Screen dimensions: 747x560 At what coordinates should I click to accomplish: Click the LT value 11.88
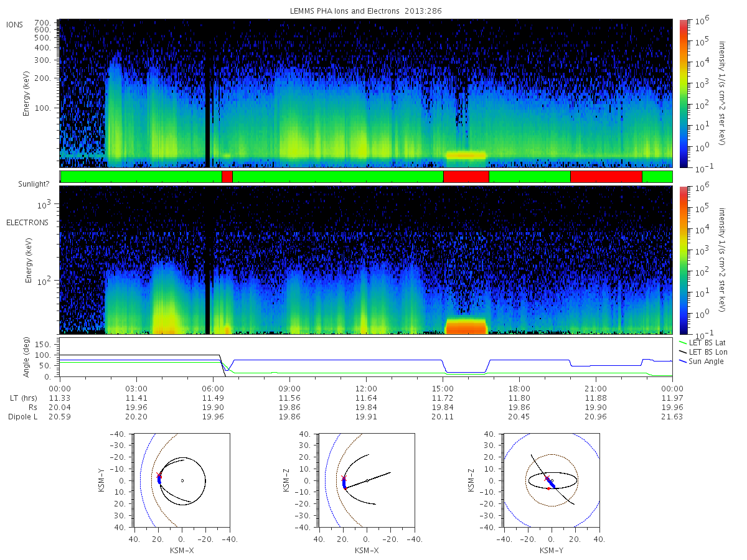[596, 398]
